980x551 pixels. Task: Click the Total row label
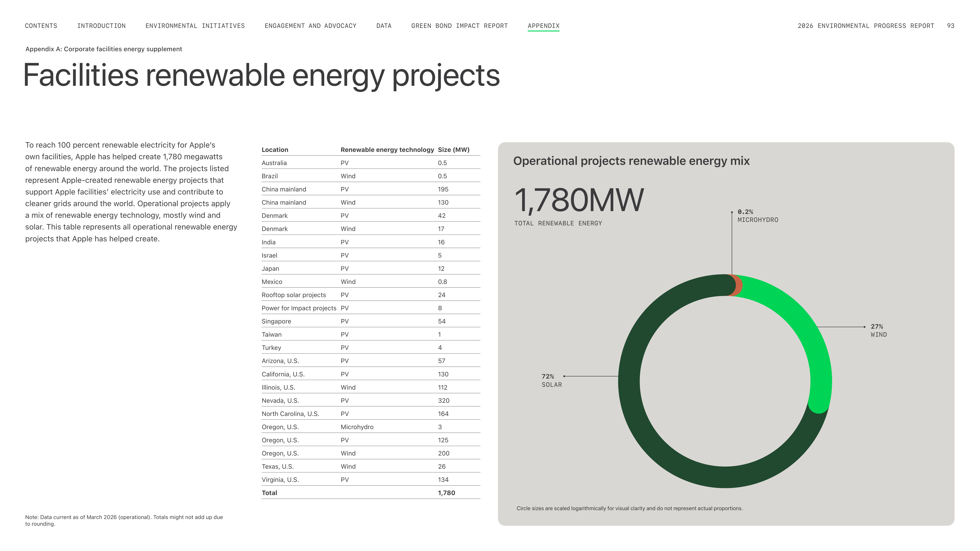point(269,493)
